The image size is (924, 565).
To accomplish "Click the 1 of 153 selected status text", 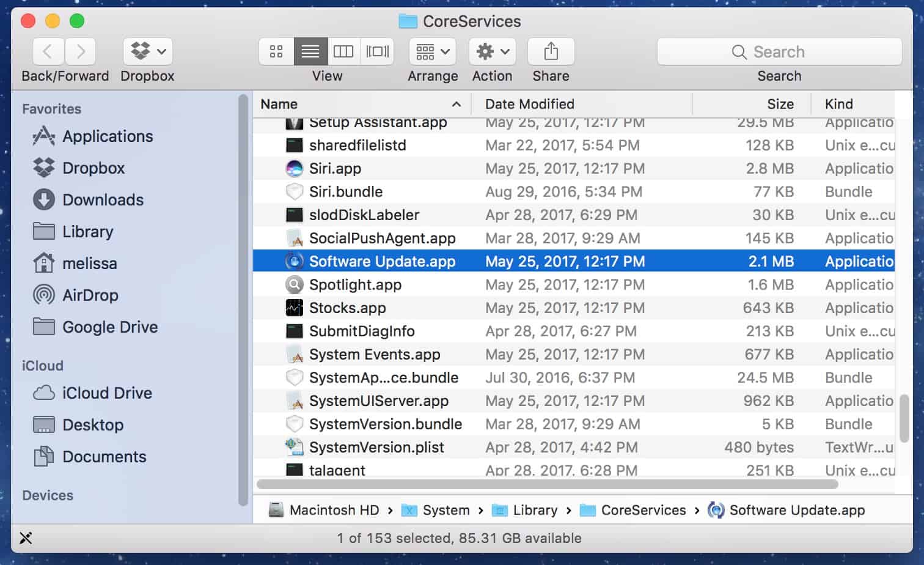I will pos(460,538).
